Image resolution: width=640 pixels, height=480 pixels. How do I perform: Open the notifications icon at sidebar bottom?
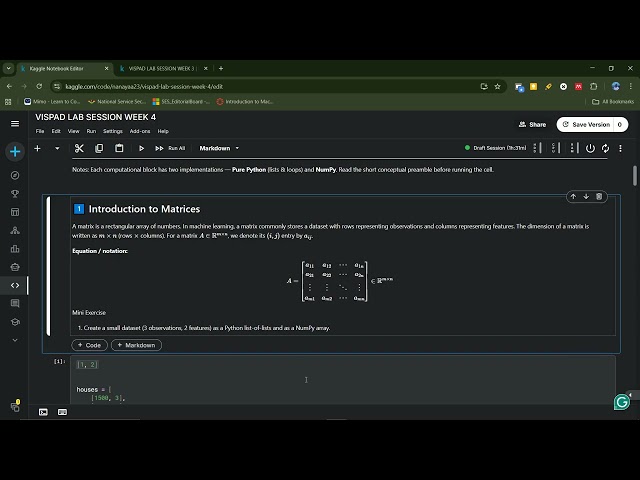(x=15, y=407)
